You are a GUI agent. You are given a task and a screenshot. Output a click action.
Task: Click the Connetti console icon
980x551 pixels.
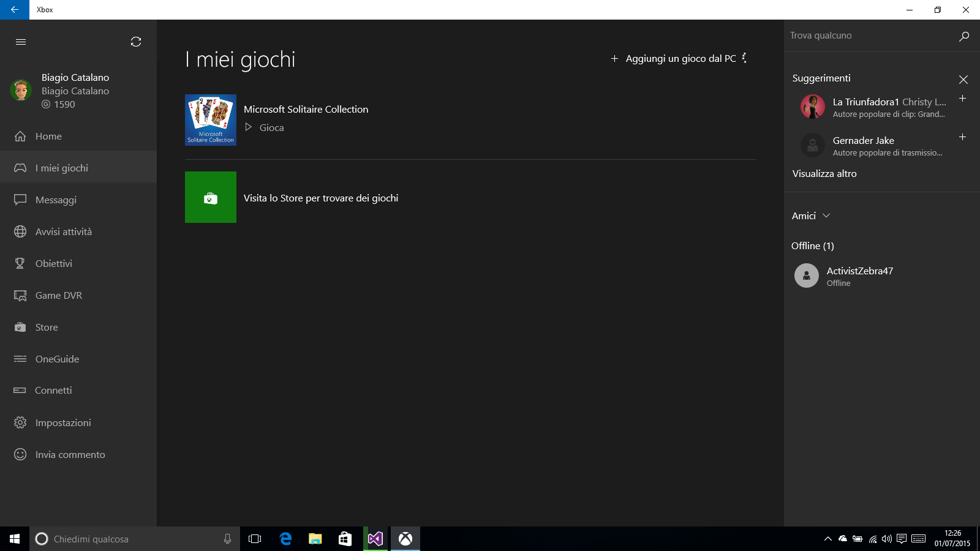(x=20, y=391)
